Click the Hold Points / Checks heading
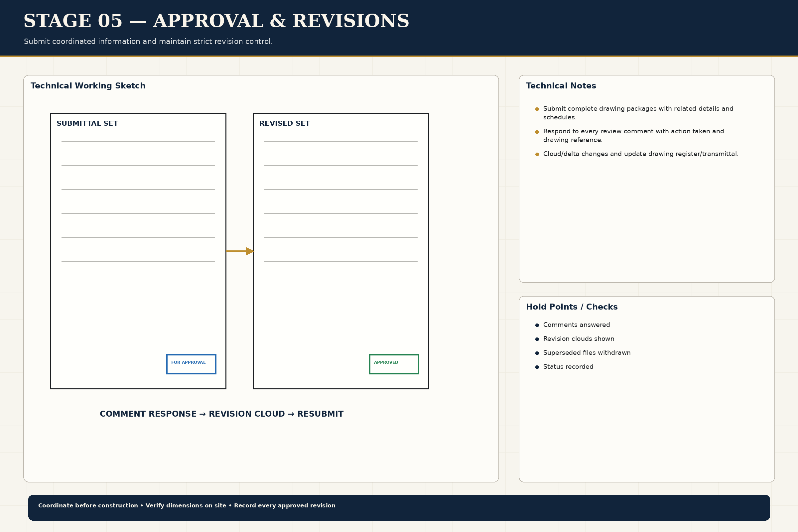The height and width of the screenshot is (532, 798). (x=572, y=307)
